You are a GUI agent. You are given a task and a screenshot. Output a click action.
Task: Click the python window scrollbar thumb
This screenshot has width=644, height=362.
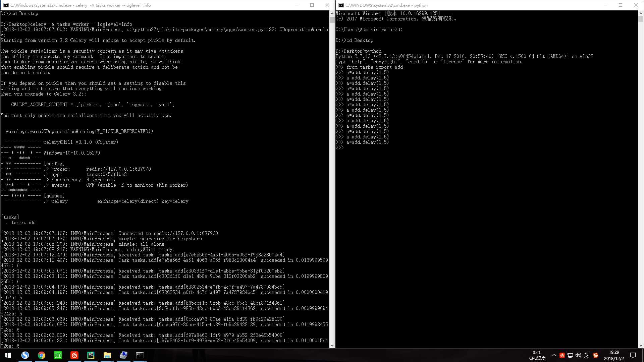pyautogui.click(x=641, y=19)
